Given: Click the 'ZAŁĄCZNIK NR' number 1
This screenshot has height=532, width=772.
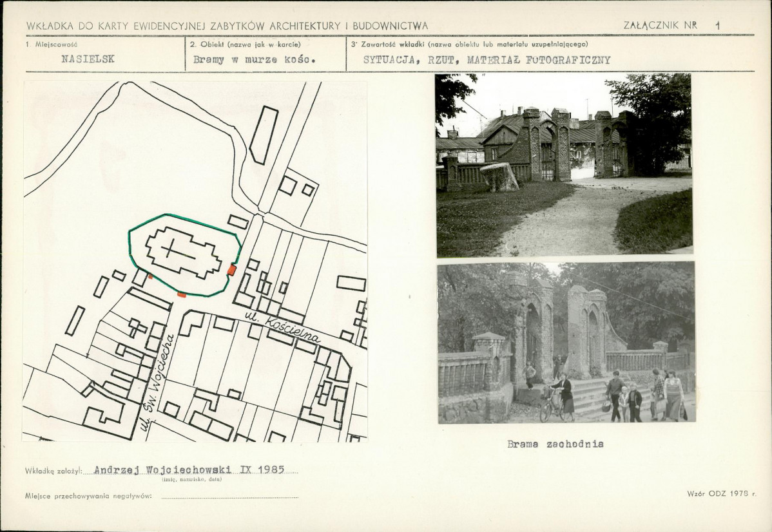Looking at the screenshot, I should (718, 26).
